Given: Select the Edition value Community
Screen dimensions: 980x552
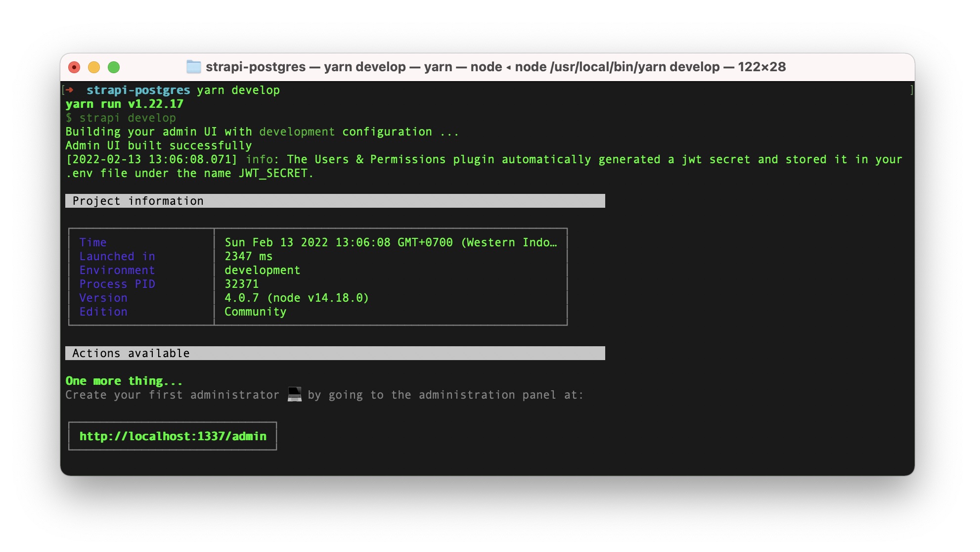Looking at the screenshot, I should tap(255, 312).
